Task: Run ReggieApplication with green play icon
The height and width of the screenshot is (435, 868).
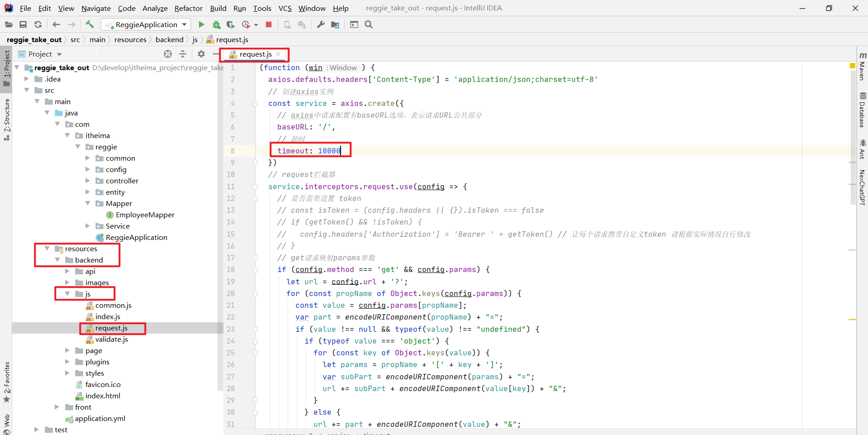Action: (x=201, y=24)
